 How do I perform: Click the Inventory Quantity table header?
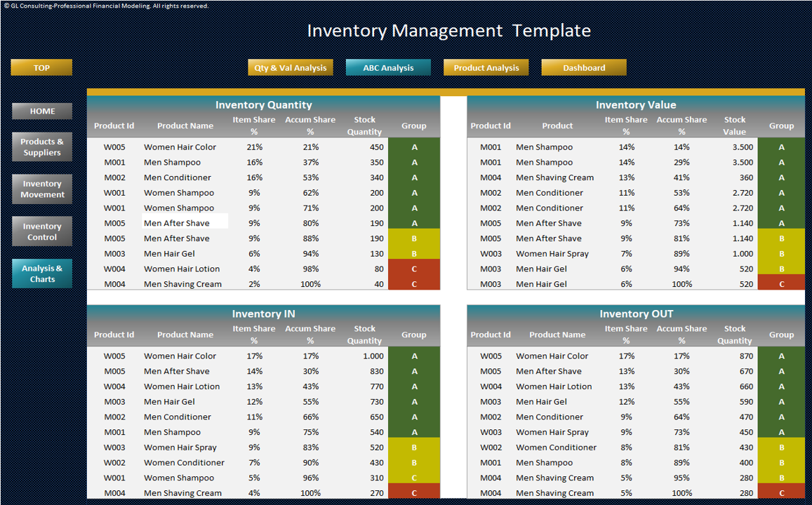(264, 105)
